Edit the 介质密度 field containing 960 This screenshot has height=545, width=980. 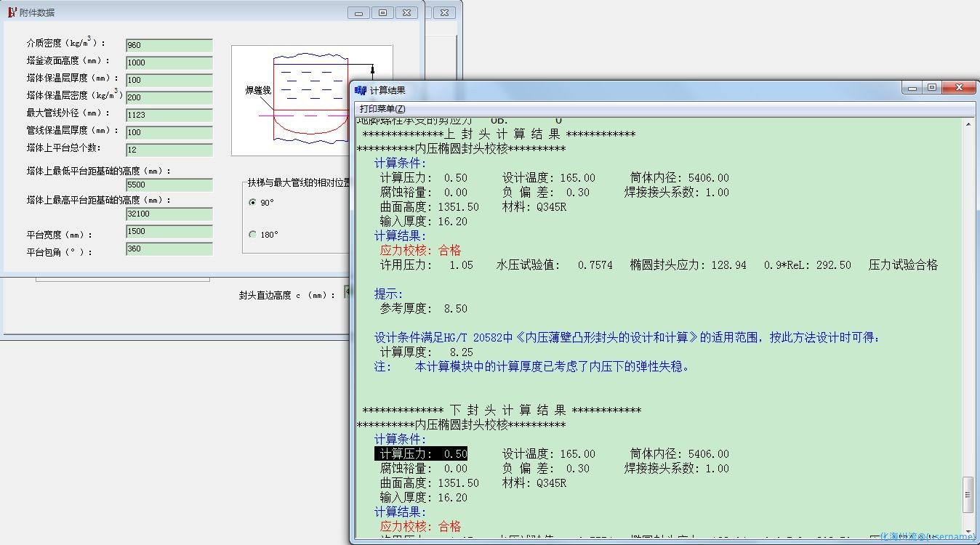[169, 45]
